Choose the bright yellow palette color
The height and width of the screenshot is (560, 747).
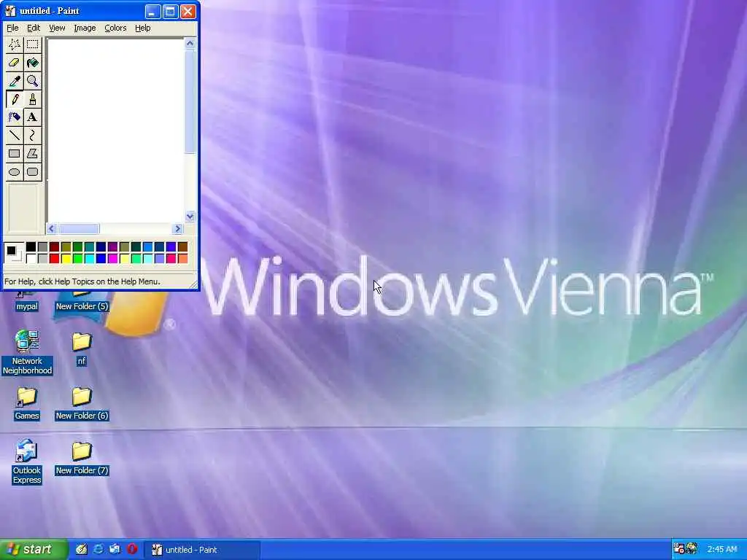tap(66, 259)
